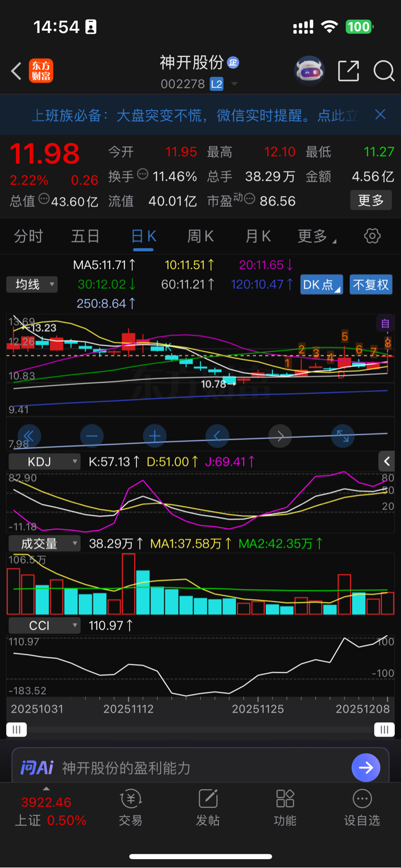Tap the MA5:11.71 value
The height and width of the screenshot is (868, 401).
pyautogui.click(x=104, y=265)
